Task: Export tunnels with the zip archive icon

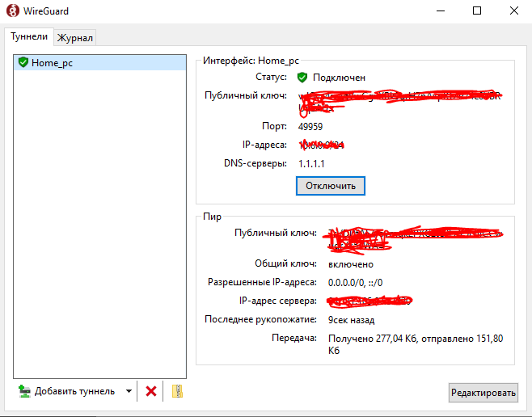Action: tap(177, 391)
